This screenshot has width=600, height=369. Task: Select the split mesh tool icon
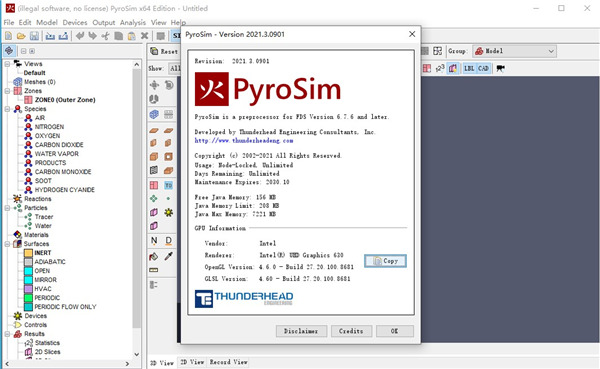[x=168, y=114]
